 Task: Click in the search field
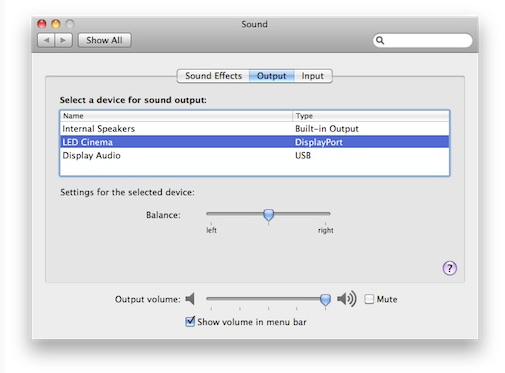point(423,40)
